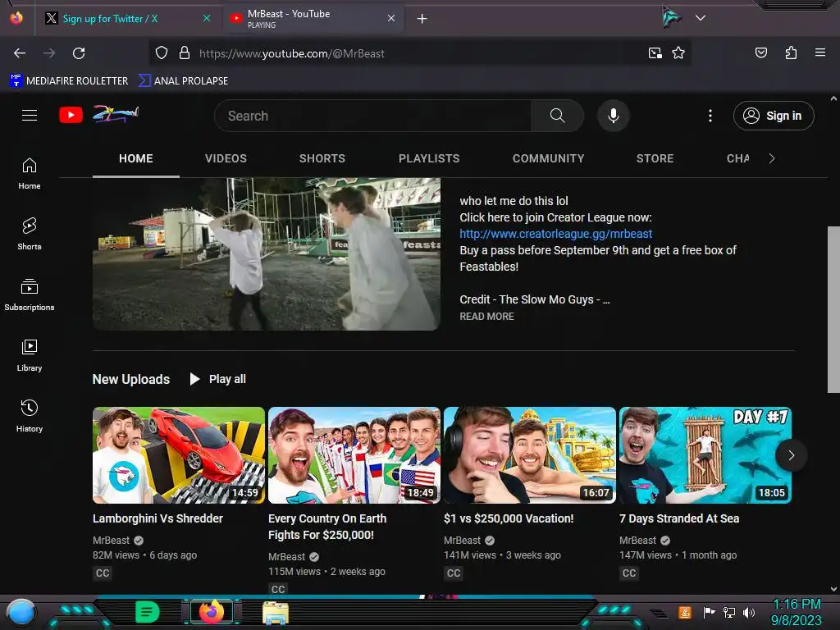Open the YouTube guide hamburger menu
Image resolution: width=840 pixels, height=630 pixels.
(30, 115)
